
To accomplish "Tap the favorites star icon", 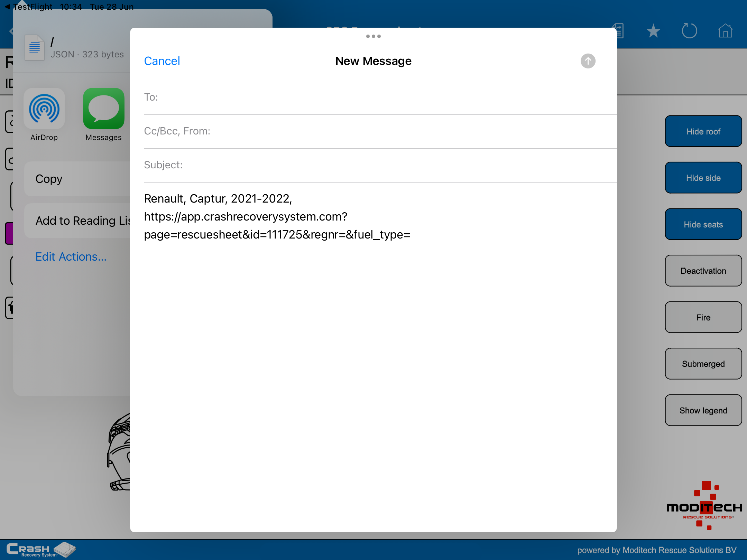I will (653, 31).
